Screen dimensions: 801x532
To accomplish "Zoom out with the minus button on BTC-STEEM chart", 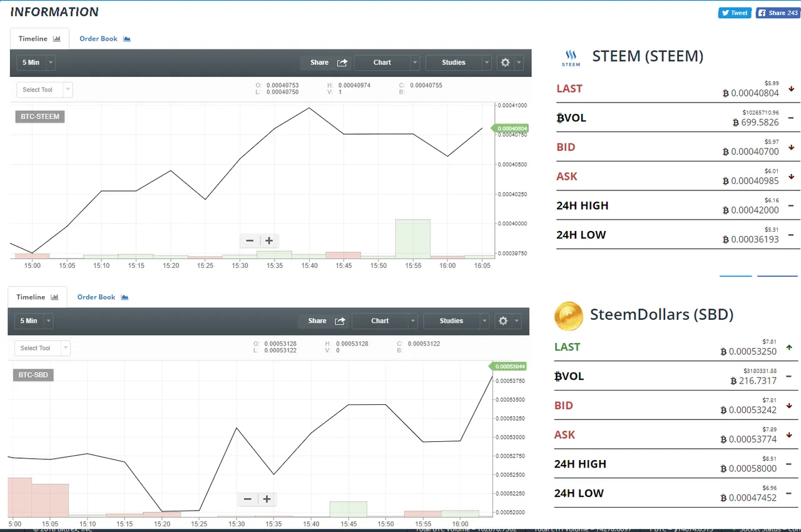I will click(250, 240).
